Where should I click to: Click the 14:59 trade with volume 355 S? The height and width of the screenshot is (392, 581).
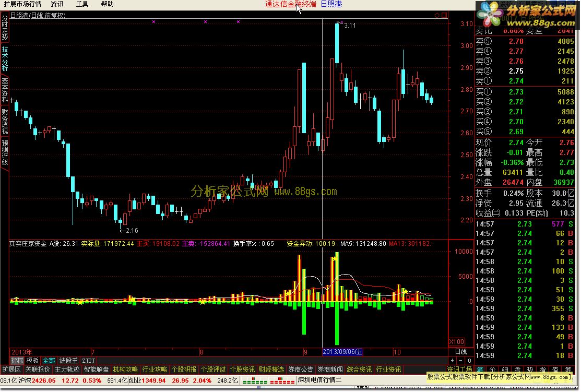pos(525,308)
